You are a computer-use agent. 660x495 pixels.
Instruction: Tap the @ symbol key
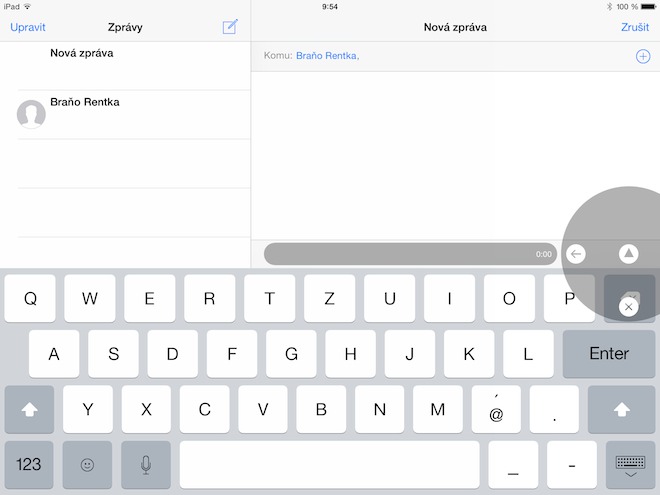coord(496,409)
